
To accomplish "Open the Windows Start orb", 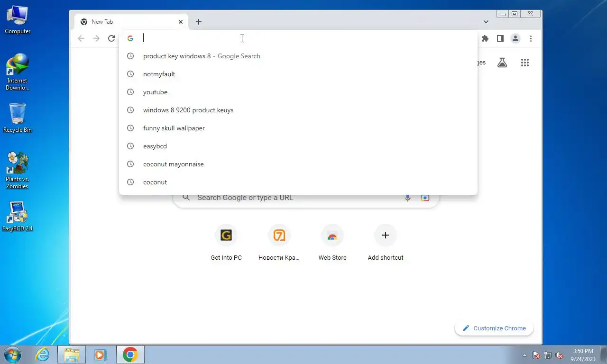I will click(x=12, y=355).
